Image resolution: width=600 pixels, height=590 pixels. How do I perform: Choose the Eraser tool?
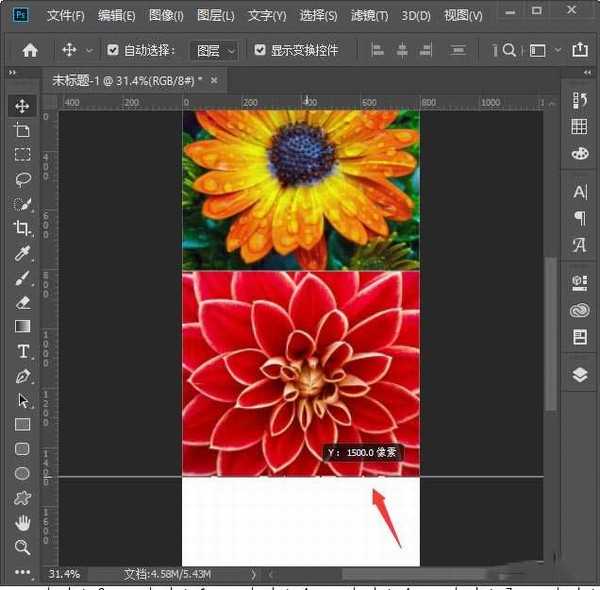(x=22, y=302)
